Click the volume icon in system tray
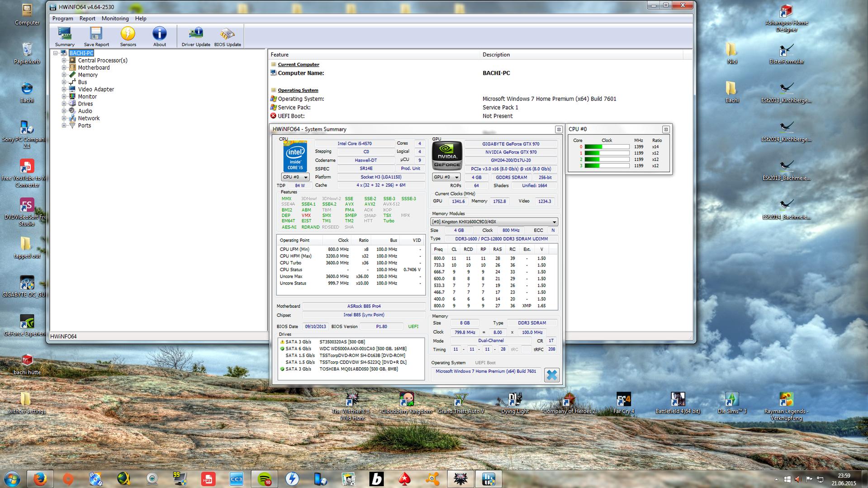 [797, 479]
